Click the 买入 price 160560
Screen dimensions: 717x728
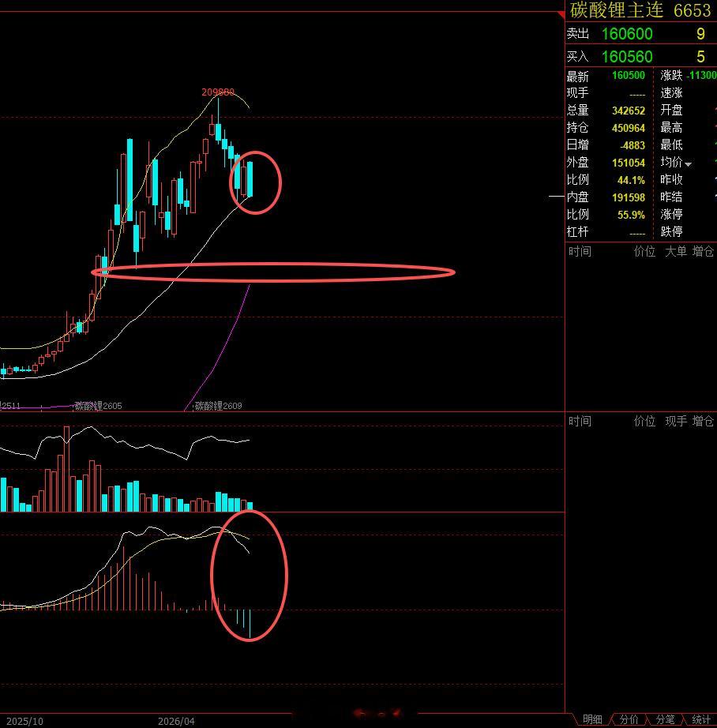pos(627,57)
